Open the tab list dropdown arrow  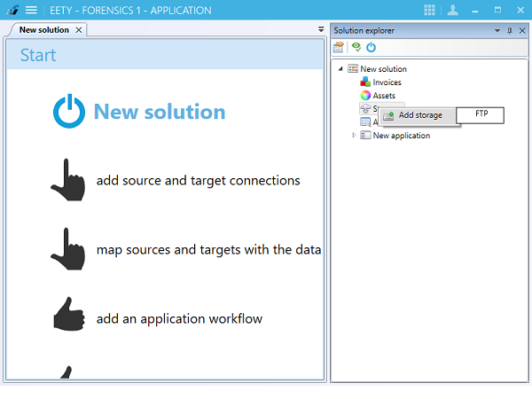point(321,29)
